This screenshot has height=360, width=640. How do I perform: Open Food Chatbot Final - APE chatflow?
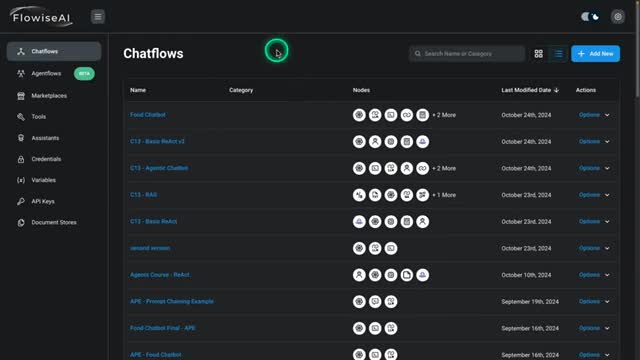pyautogui.click(x=162, y=328)
